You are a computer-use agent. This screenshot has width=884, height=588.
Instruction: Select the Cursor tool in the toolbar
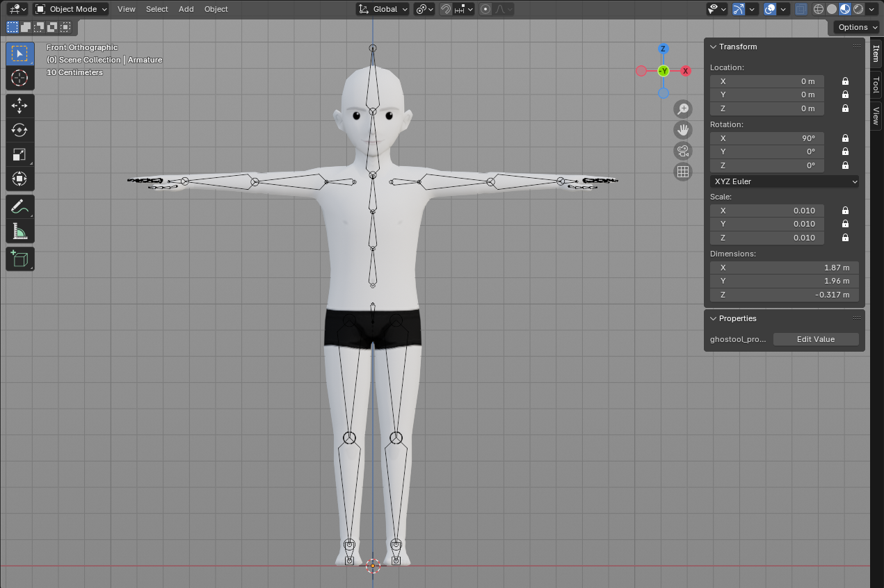point(19,78)
